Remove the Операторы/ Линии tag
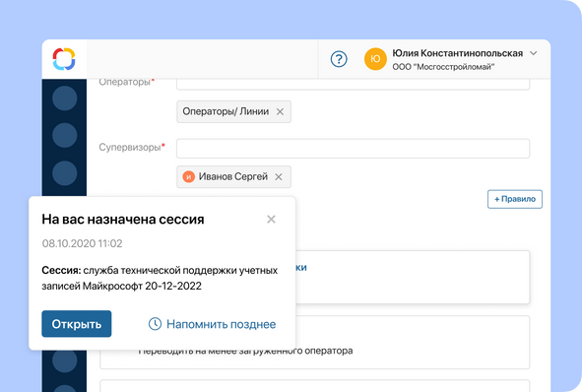 [x=280, y=111]
